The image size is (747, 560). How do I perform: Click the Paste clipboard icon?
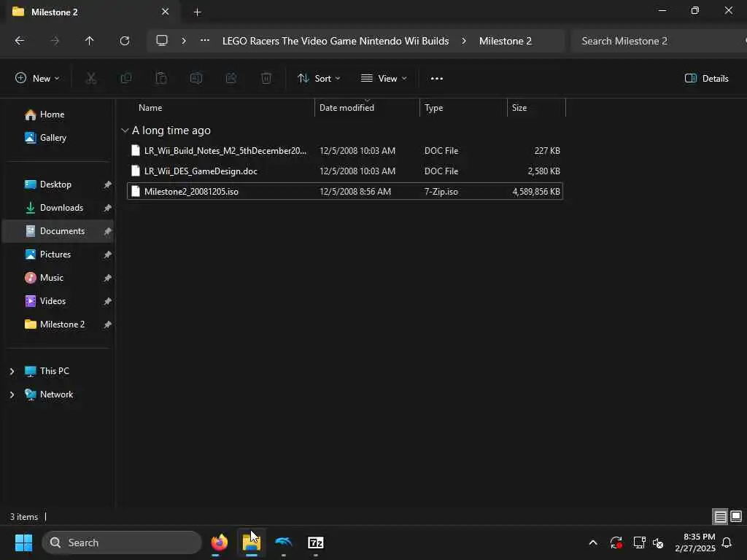coord(161,79)
